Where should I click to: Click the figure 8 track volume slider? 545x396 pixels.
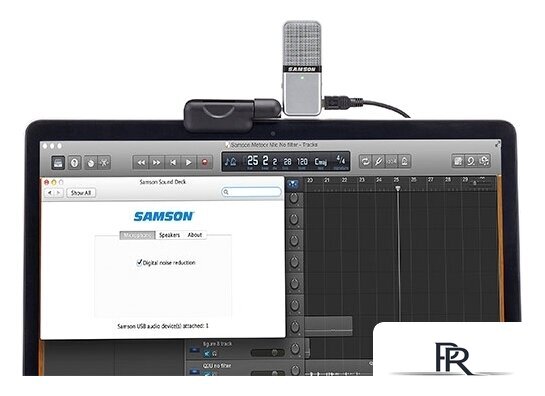[267, 353]
